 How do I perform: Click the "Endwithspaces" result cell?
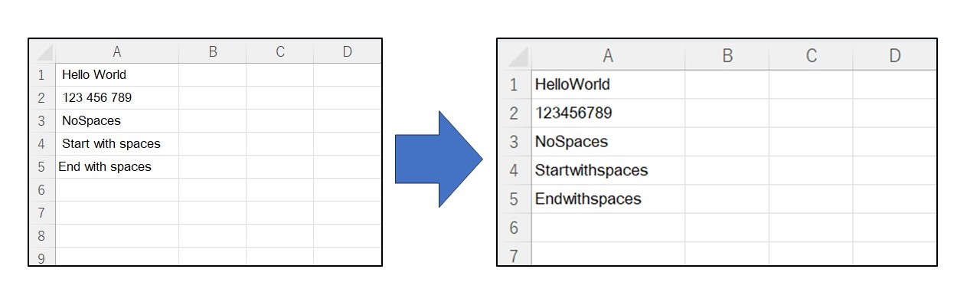pyautogui.click(x=608, y=199)
